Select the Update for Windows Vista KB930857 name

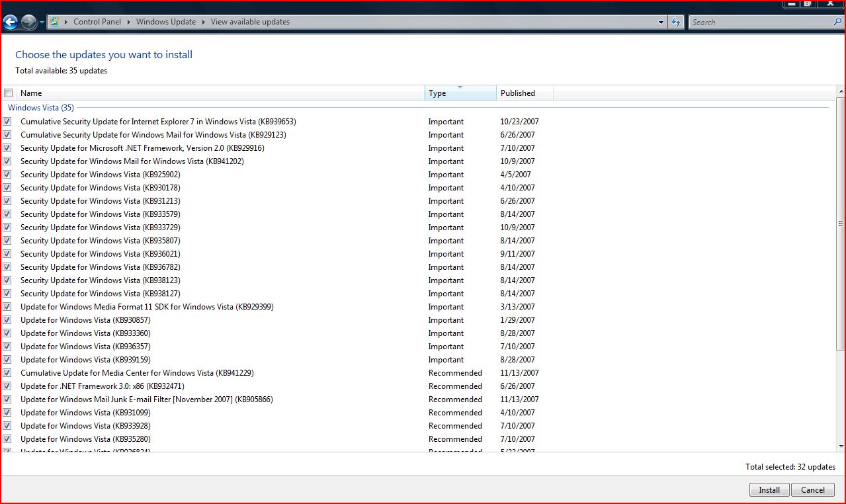point(85,320)
